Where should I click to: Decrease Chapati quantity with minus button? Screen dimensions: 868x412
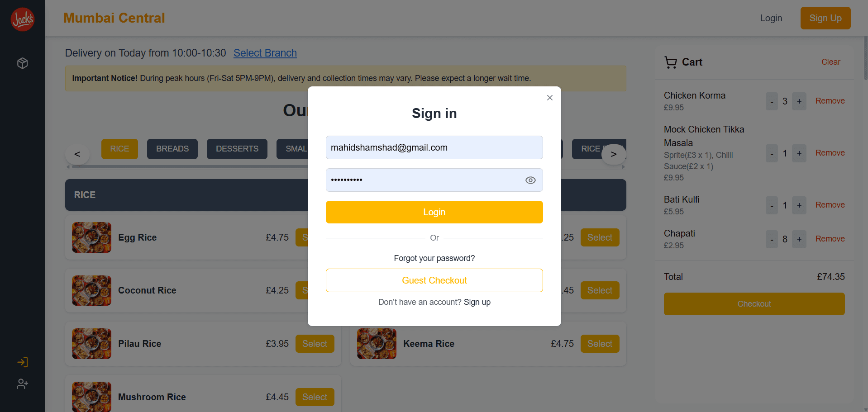pos(772,239)
